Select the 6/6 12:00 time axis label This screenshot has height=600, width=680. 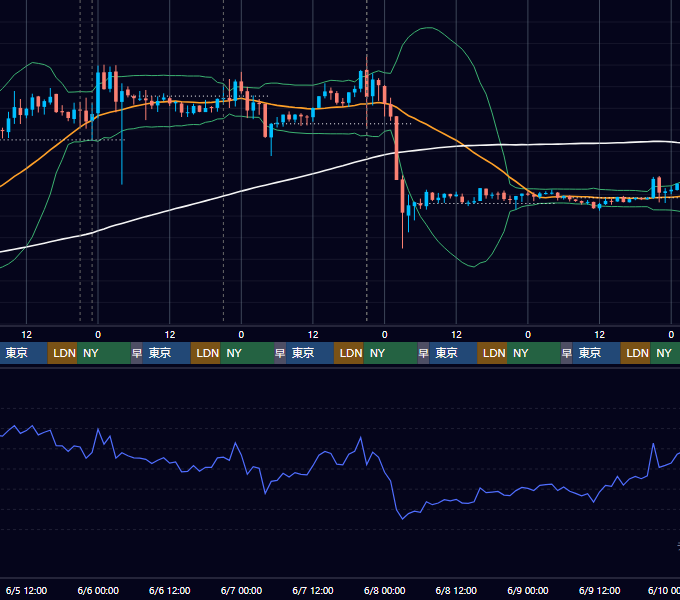pyautogui.click(x=170, y=590)
